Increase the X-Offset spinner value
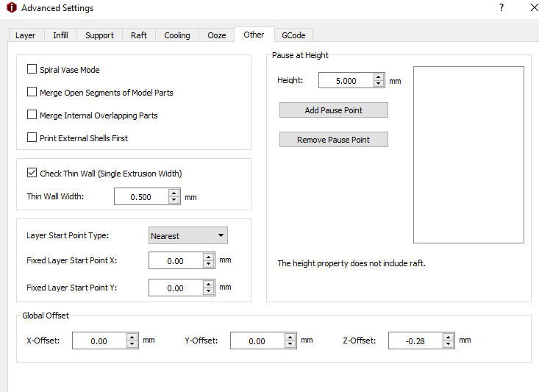The width and height of the screenshot is (539, 392). [132, 338]
